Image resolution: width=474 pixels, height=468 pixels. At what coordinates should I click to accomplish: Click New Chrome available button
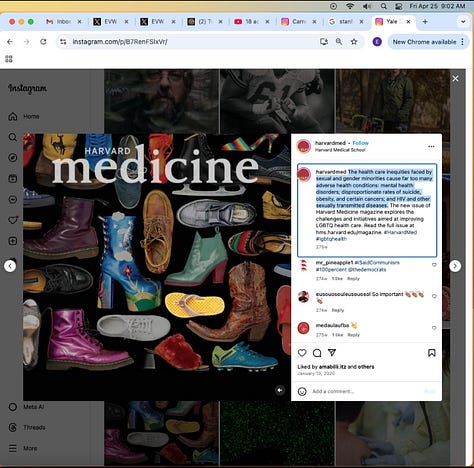point(428,42)
